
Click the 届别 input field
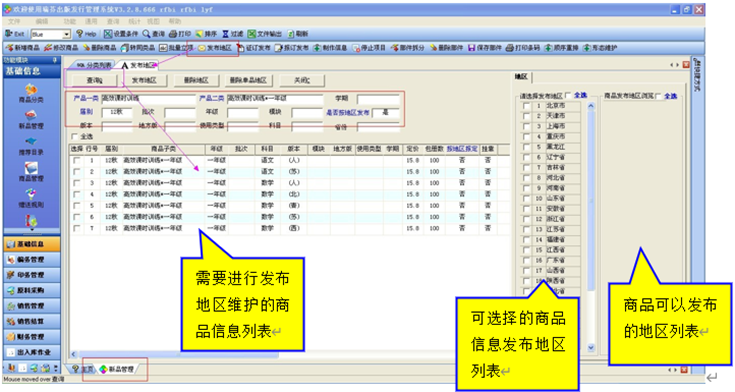[x=117, y=113]
